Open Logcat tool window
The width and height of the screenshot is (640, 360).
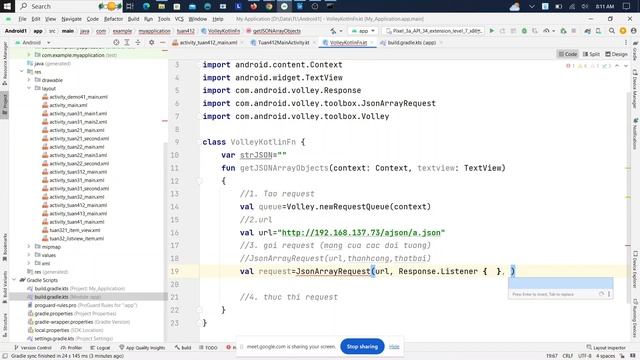[x=100, y=348]
